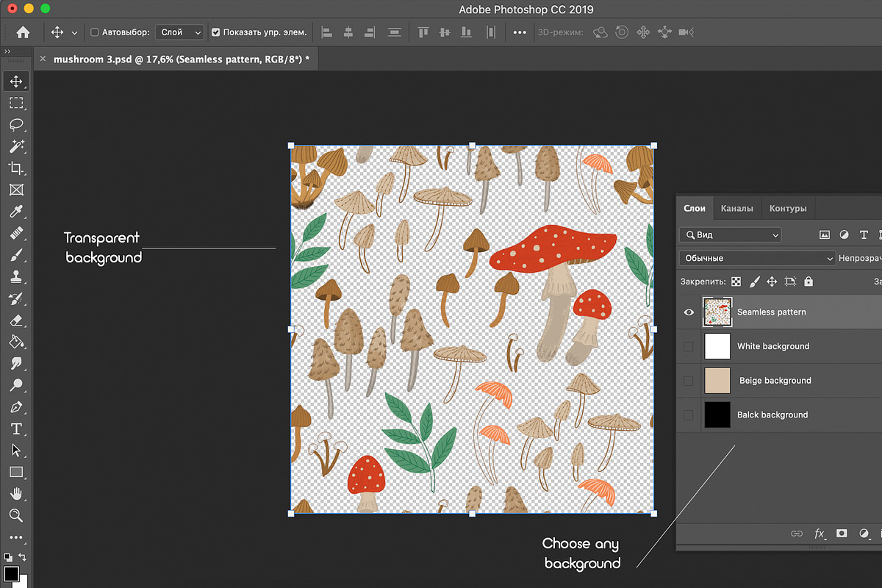Select the Horizontal Type tool
Viewport: 882px width, 588px height.
point(16,429)
